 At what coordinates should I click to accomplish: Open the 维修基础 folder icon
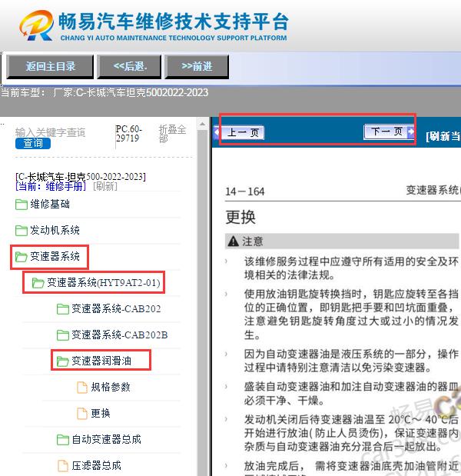coord(22,205)
